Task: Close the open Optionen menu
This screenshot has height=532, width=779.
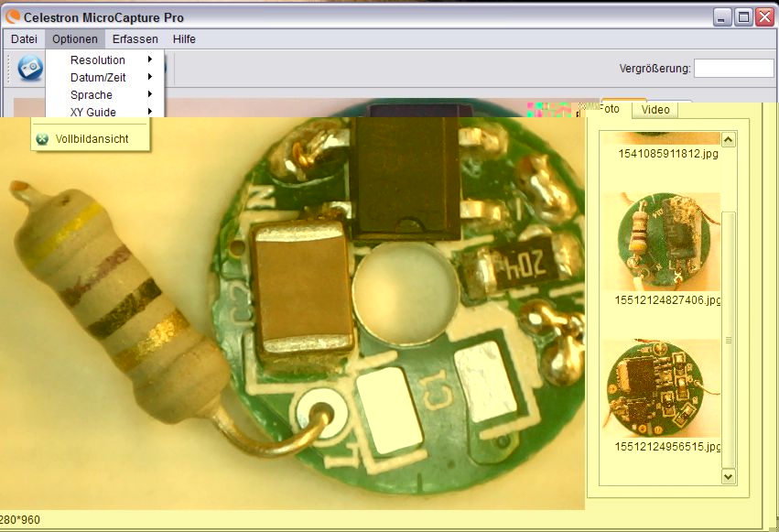Action: pos(74,39)
